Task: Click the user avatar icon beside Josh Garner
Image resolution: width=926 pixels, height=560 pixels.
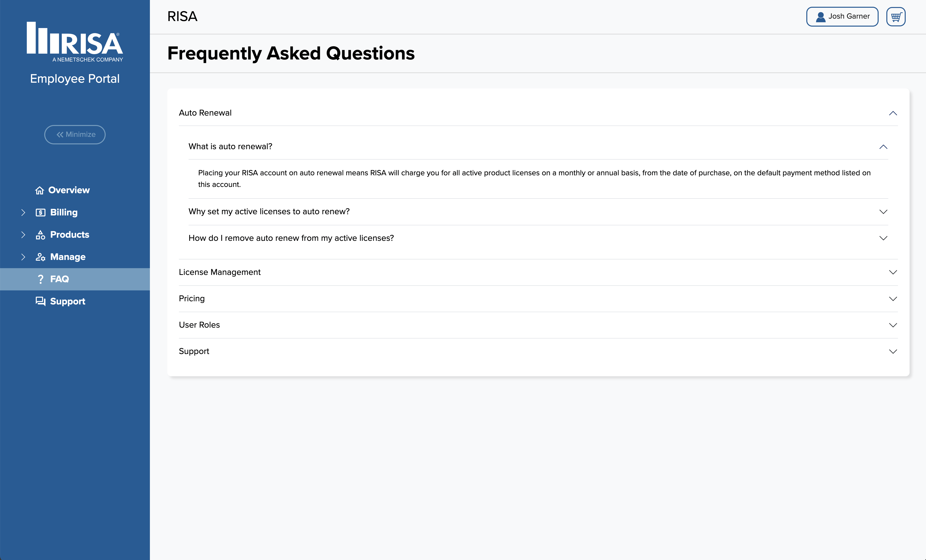Action: tap(820, 17)
